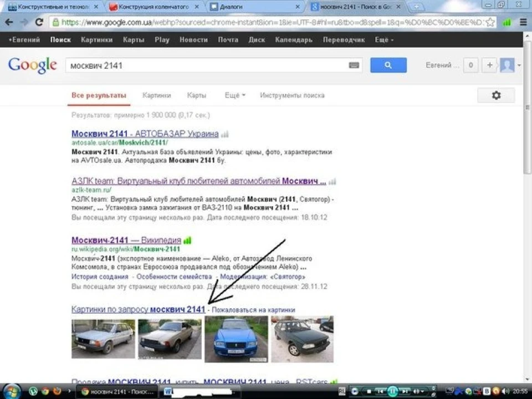Switch to «Карты» search tab

[x=197, y=95]
